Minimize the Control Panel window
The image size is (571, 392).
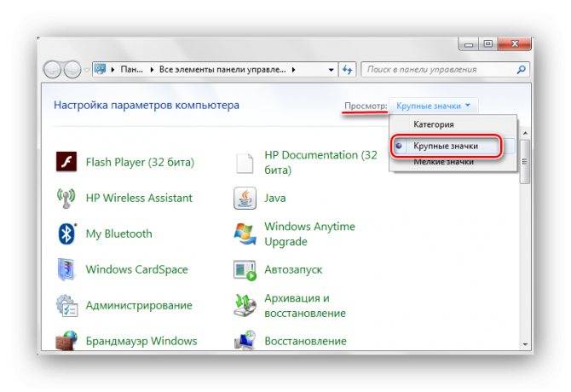point(469,44)
